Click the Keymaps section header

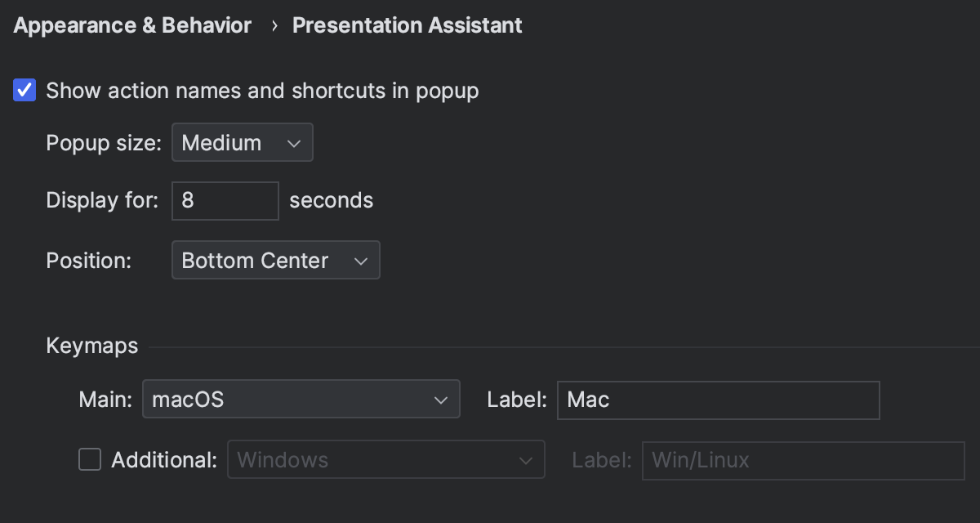(x=91, y=345)
